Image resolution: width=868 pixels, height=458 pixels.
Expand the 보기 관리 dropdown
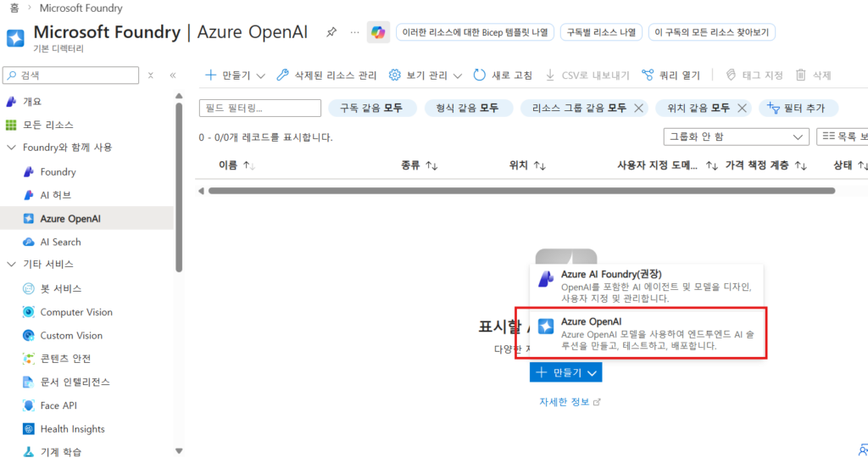pyautogui.click(x=426, y=75)
